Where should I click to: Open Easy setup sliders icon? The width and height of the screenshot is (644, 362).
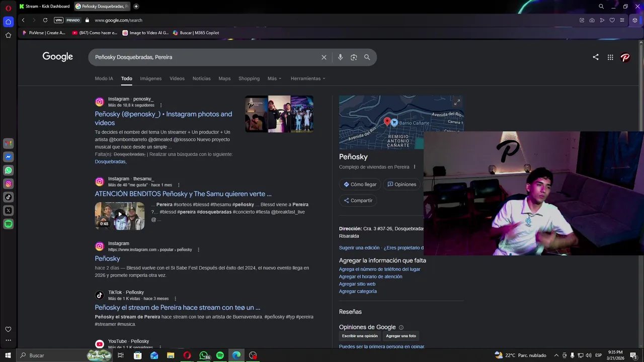622,20
